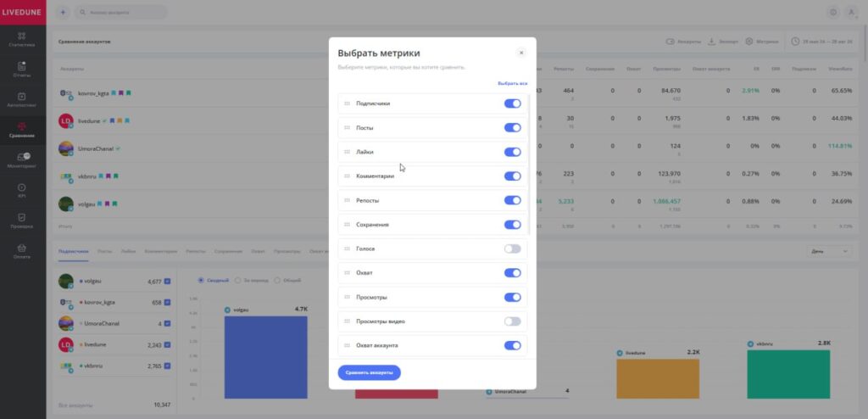This screenshot has width=868, height=419.
Task: Disable the Подписчики metric toggle
Action: coord(512,103)
